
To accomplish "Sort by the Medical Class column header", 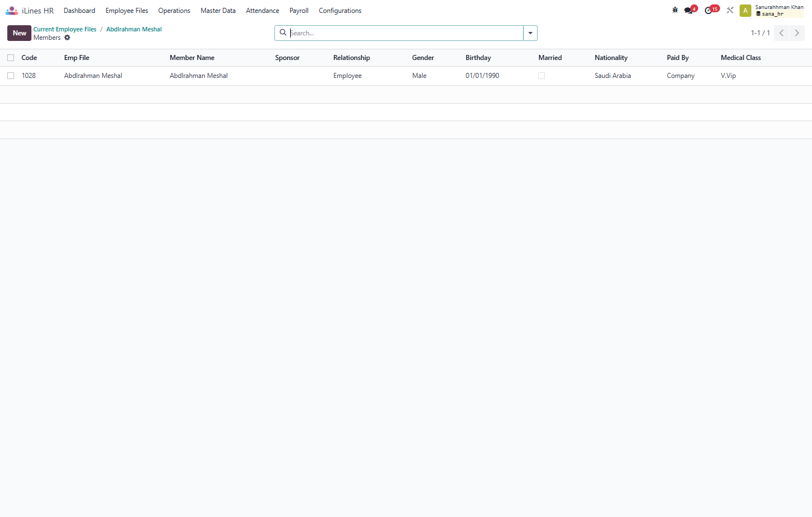I will click(x=741, y=58).
